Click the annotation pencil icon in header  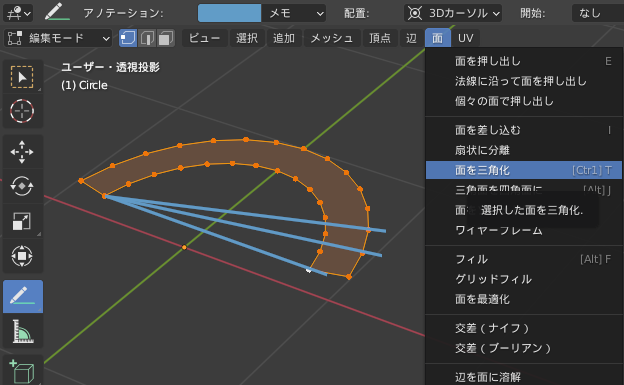tap(57, 12)
